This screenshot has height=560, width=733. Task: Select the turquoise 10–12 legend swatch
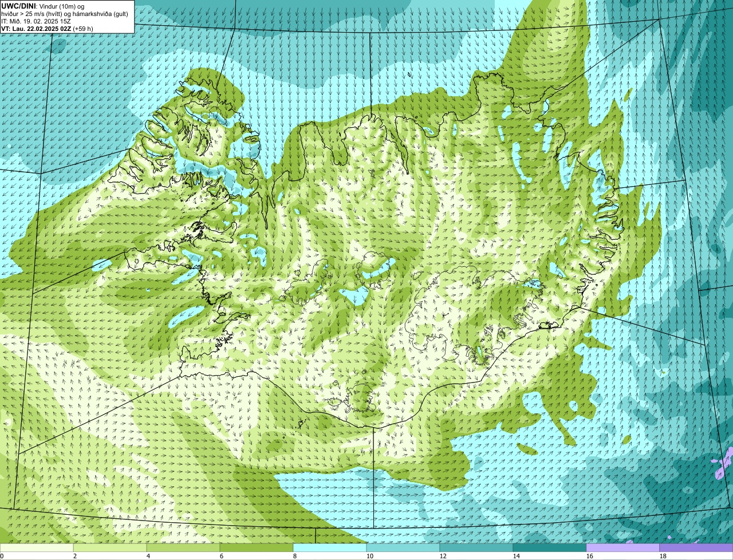[403, 547]
